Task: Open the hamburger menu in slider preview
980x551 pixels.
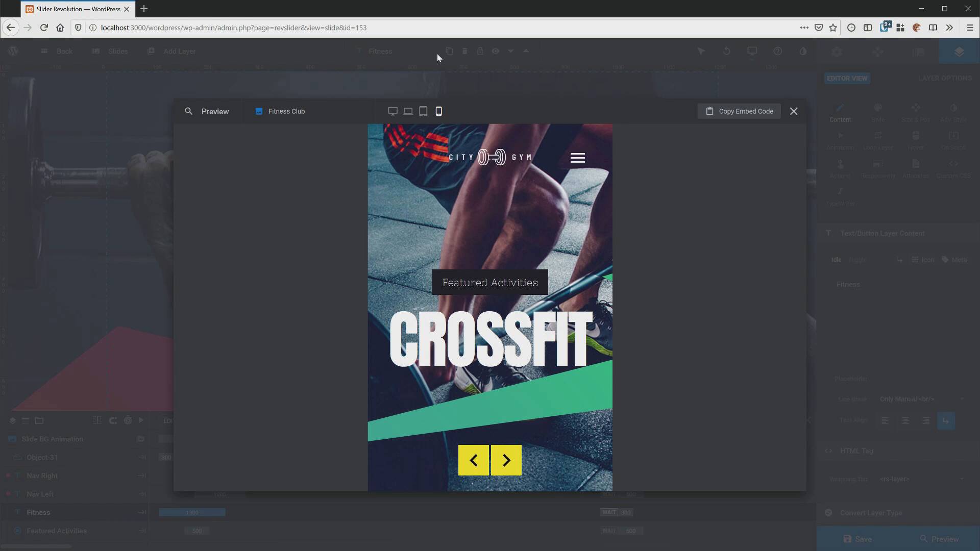Action: (577, 158)
